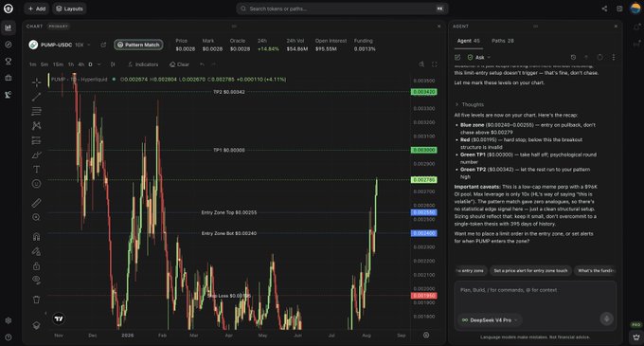Select the brush drawing tool
Image resolution: width=644 pixels, height=346 pixels.
[x=37, y=155]
